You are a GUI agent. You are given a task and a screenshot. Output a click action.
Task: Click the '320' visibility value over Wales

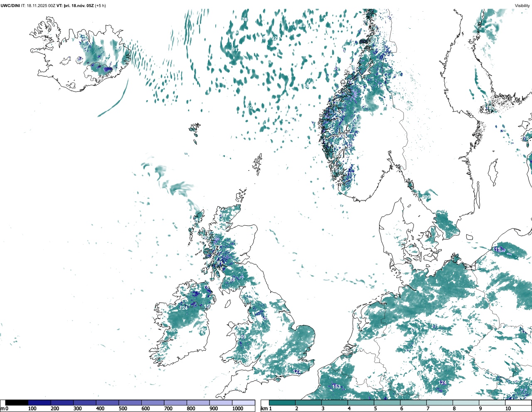coord(244,356)
